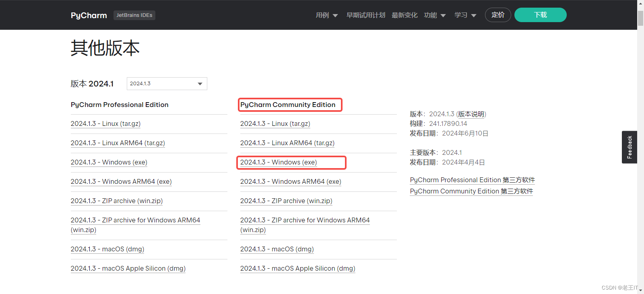Download Community ZIP archive for Windows ARM64
The image size is (644, 294).
305,225
